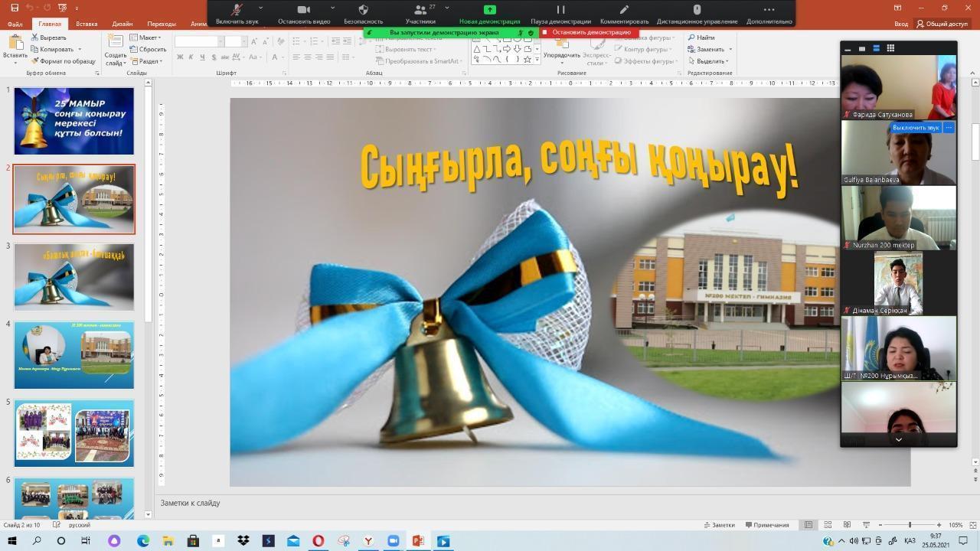
Task: Click 'Остановить видео' camera icon in Zoom
Action: (304, 10)
